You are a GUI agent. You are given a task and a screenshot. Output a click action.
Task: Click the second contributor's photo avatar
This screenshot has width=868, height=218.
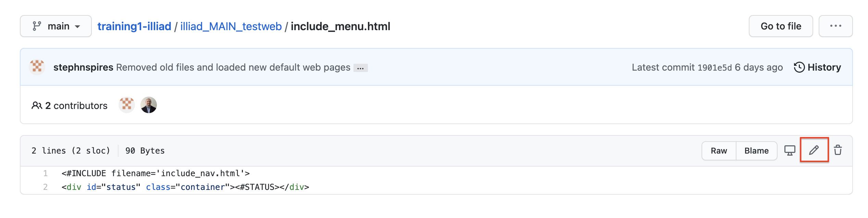point(149,105)
